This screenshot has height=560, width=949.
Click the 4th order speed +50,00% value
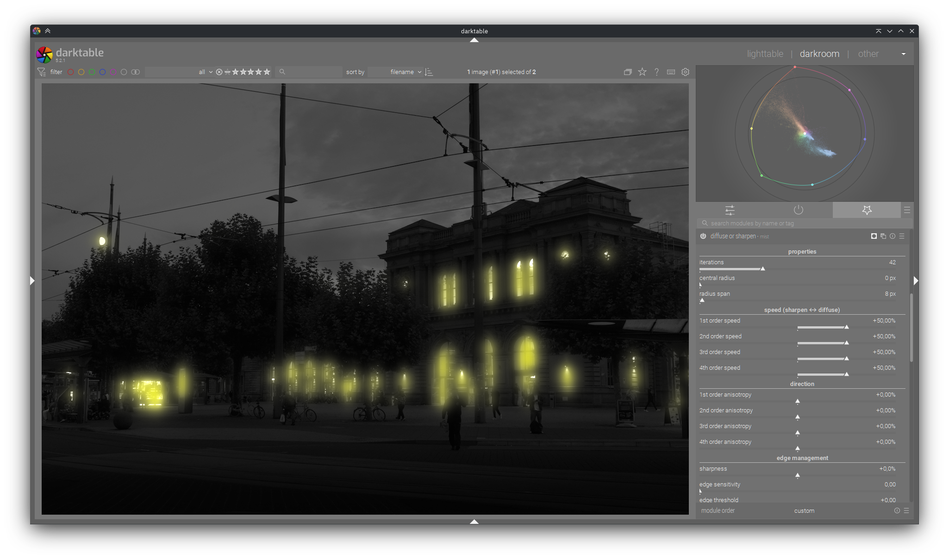pyautogui.click(x=884, y=368)
